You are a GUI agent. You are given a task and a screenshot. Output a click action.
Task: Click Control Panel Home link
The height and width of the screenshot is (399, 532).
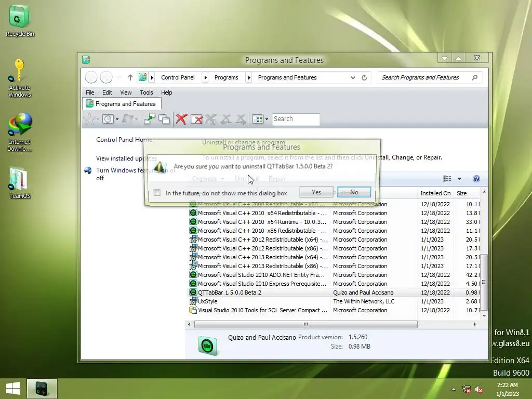[124, 139]
